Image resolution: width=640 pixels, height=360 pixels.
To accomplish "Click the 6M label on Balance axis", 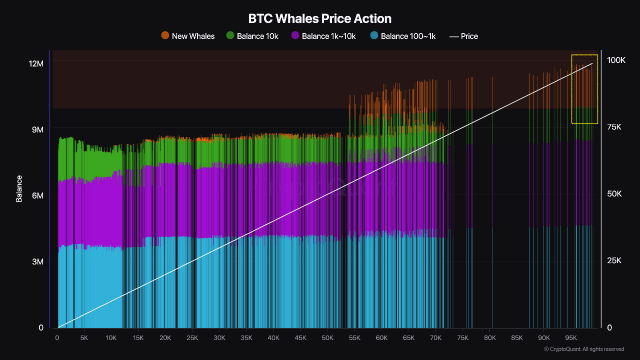I will [x=38, y=196].
